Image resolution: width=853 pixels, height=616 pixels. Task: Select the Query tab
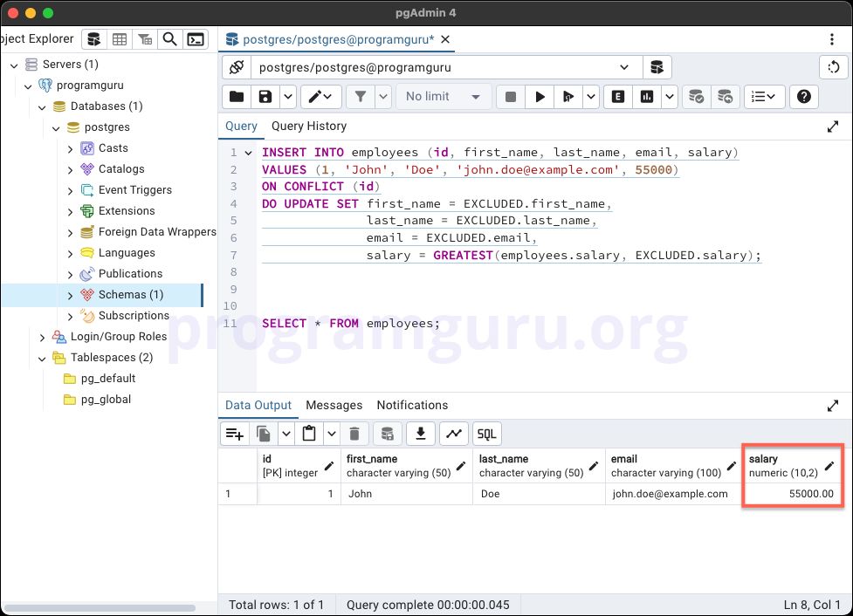click(x=241, y=127)
